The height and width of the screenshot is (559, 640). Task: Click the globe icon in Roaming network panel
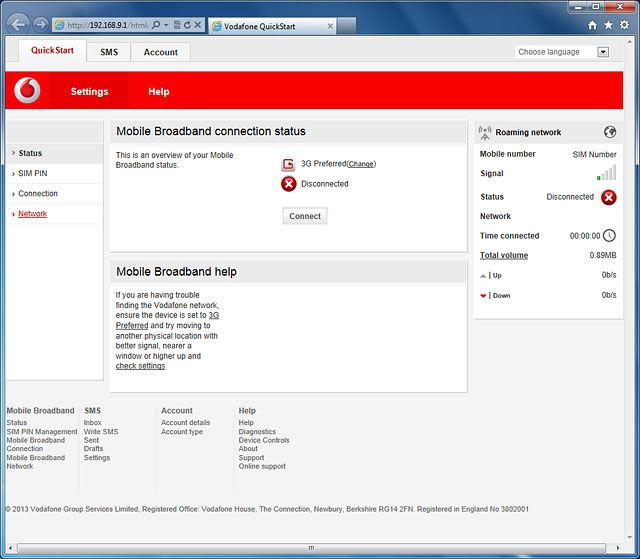610,132
